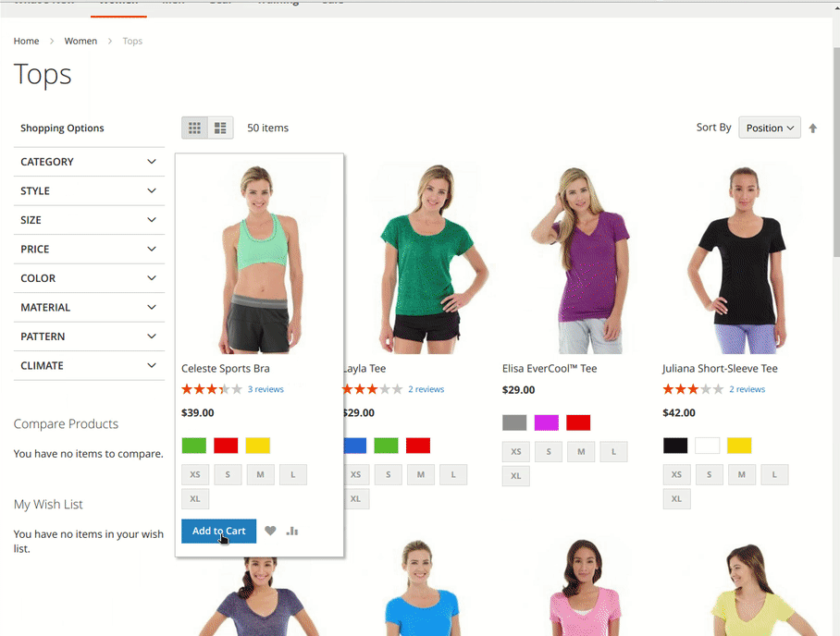Select green color for Layla Tee
Screen dimensions: 840x636
(x=387, y=446)
